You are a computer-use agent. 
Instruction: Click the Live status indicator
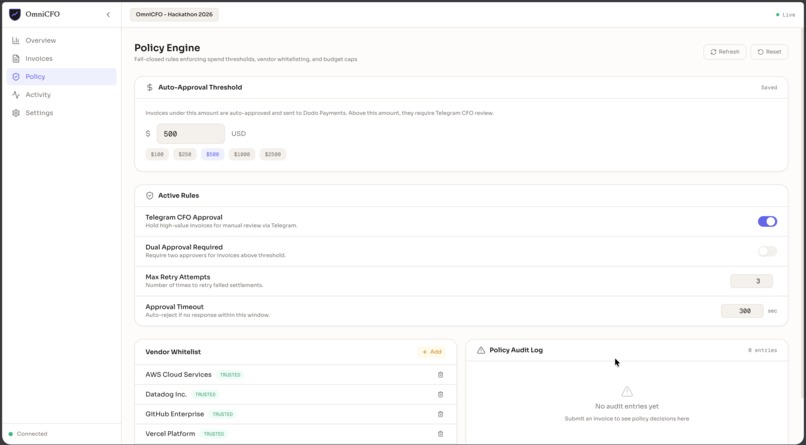point(785,15)
